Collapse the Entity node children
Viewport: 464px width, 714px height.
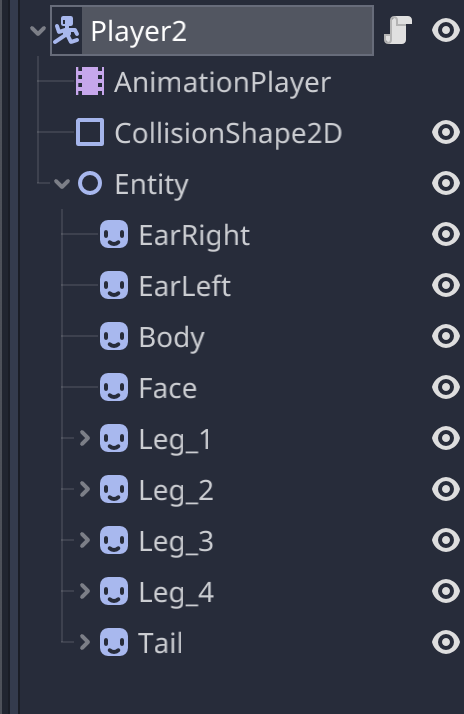(x=61, y=184)
